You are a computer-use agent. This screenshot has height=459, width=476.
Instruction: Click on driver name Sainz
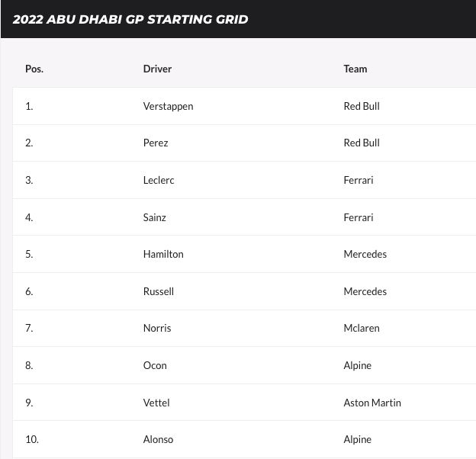(154, 217)
